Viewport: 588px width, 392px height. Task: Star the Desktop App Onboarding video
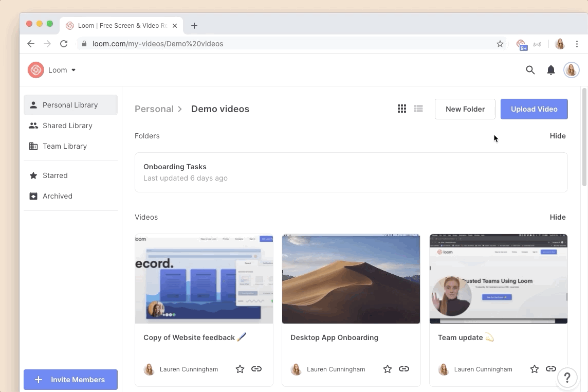(388, 369)
